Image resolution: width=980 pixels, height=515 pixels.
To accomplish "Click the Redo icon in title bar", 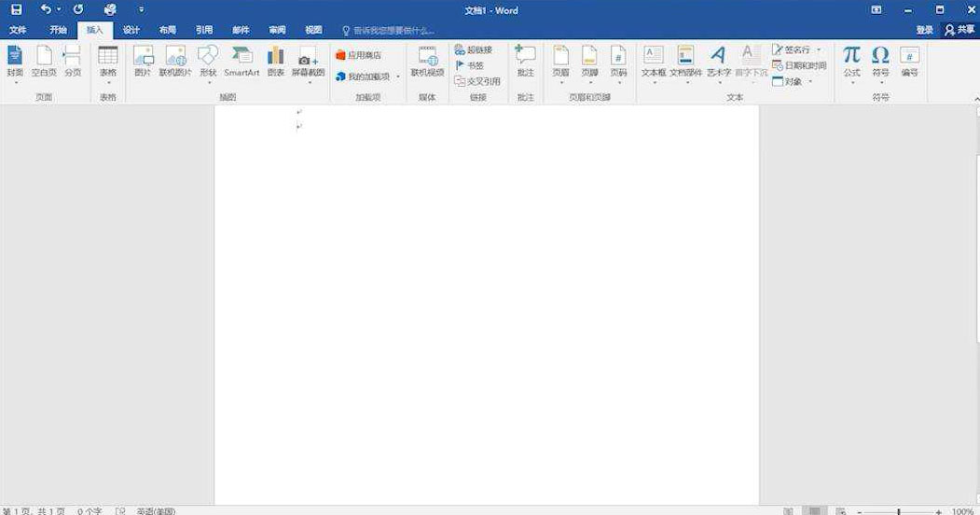I will pyautogui.click(x=78, y=9).
